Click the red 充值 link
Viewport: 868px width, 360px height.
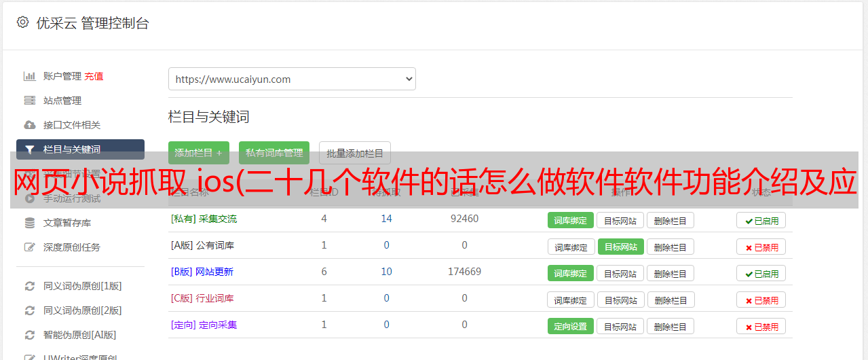point(94,76)
